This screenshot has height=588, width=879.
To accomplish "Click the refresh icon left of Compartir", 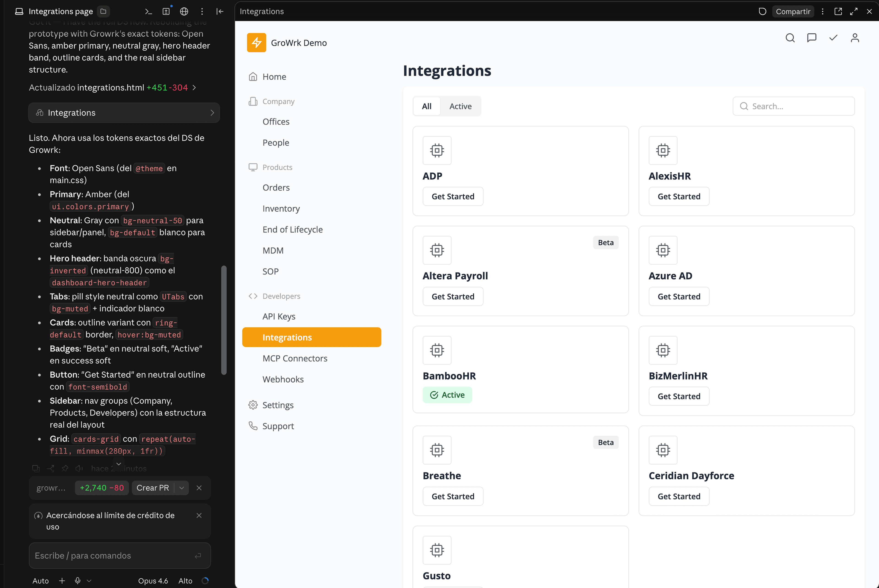I will coord(762,11).
